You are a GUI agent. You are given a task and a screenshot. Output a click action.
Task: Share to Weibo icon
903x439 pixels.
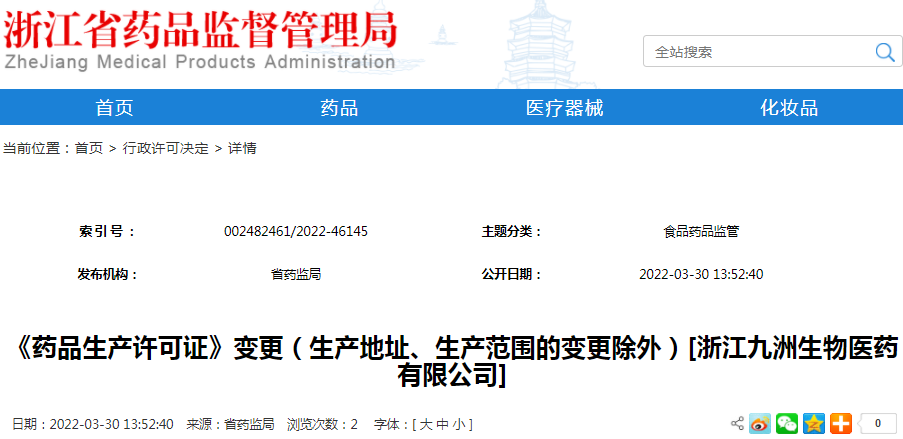760,424
